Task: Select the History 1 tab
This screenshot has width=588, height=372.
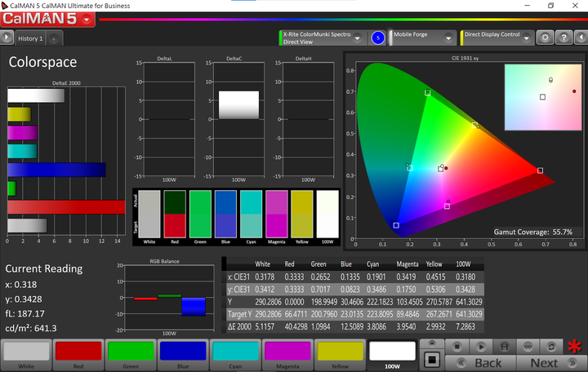Action: point(30,38)
